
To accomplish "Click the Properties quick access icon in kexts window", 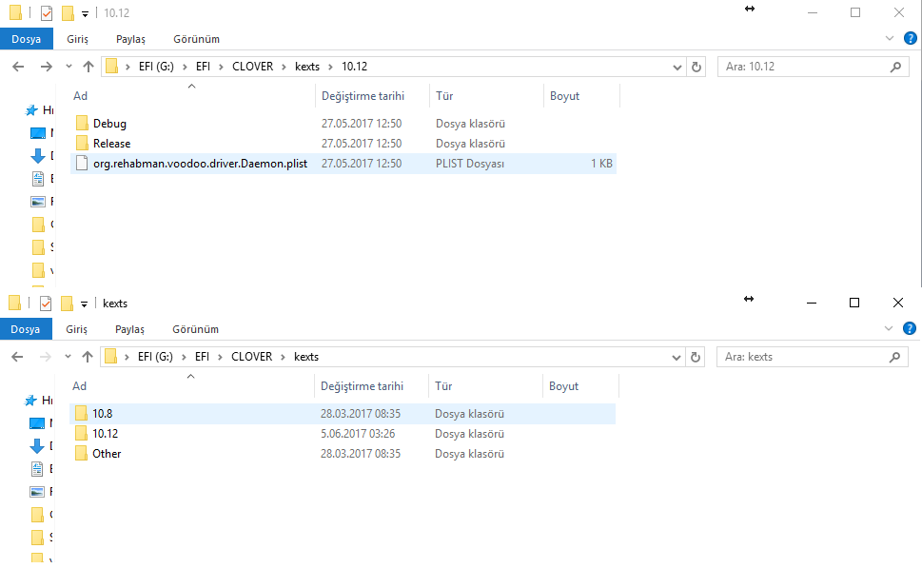I will click(45, 304).
